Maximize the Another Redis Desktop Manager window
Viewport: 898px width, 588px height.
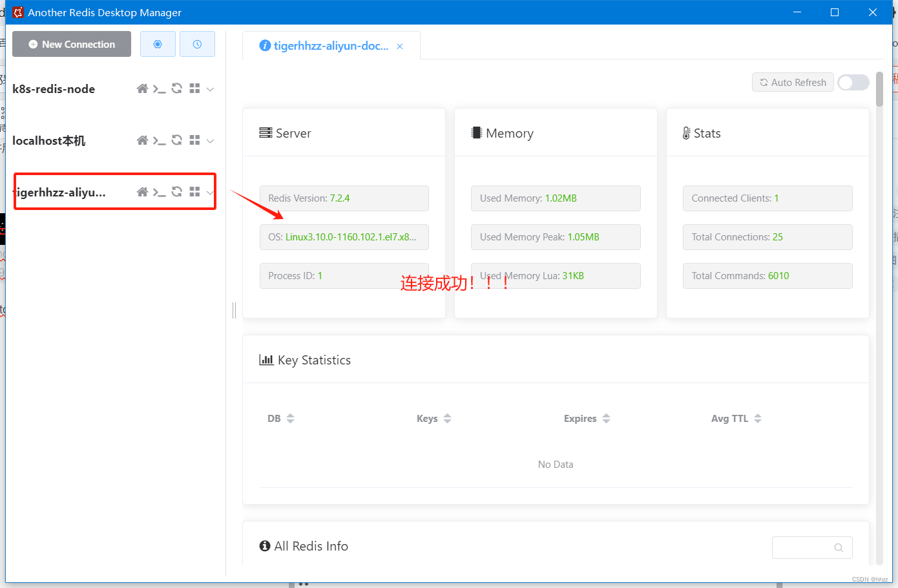(835, 12)
